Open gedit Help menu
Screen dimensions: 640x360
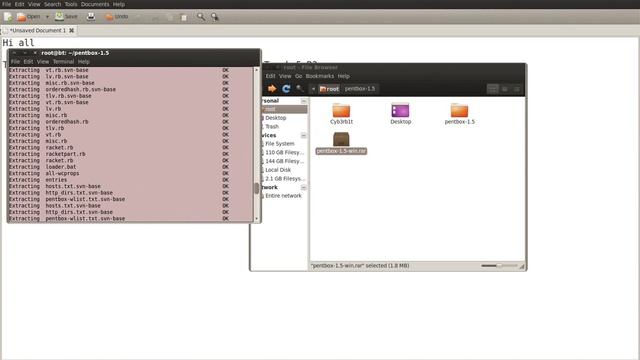[x=119, y=4]
